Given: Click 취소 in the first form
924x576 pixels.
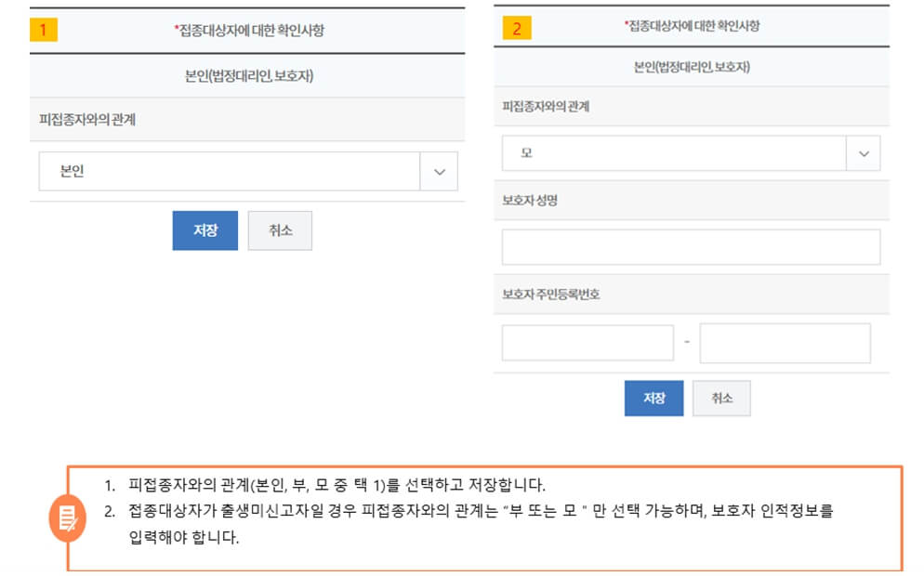Looking at the screenshot, I should [281, 230].
